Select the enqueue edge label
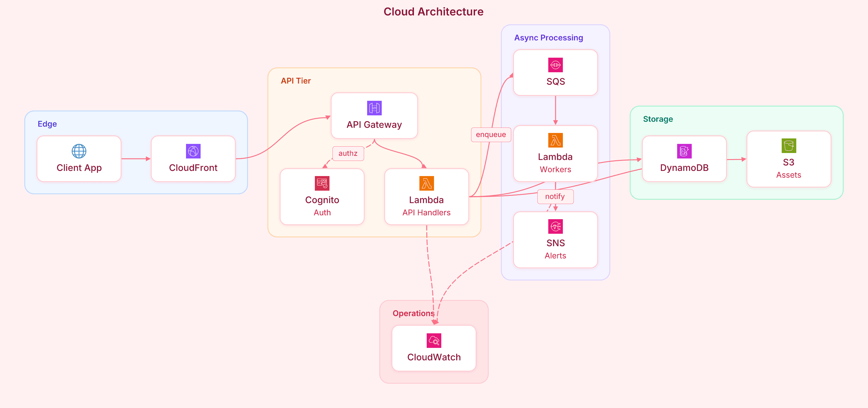Screen dimensions: 868x408 491,135
